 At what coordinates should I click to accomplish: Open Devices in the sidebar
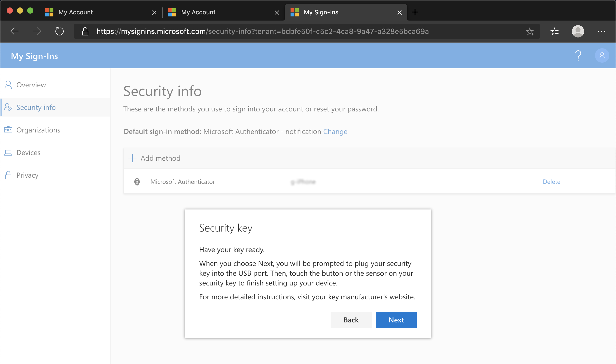click(x=55, y=152)
